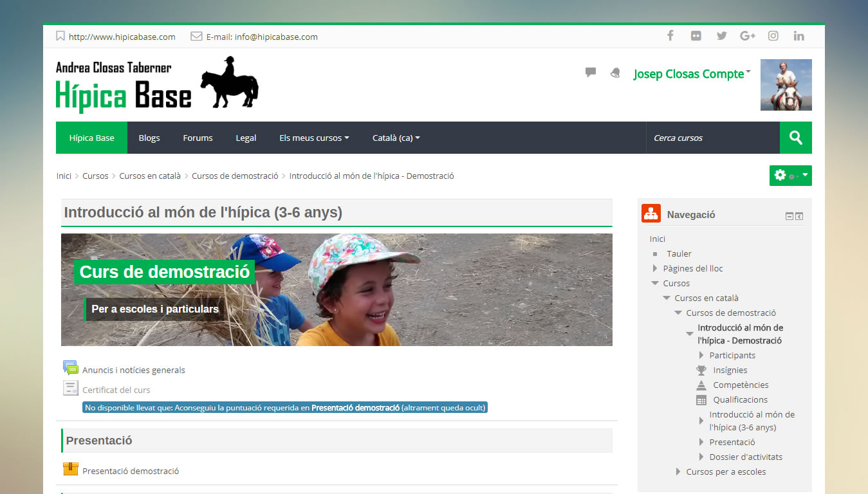Go to the Blogs menu item
Screen dimensions: 868x494
click(149, 138)
